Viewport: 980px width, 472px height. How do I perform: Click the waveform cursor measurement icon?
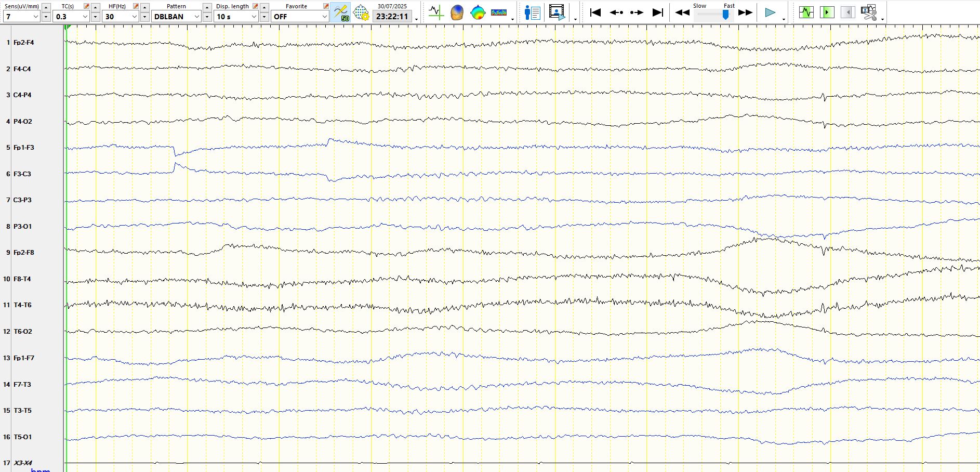(436, 12)
